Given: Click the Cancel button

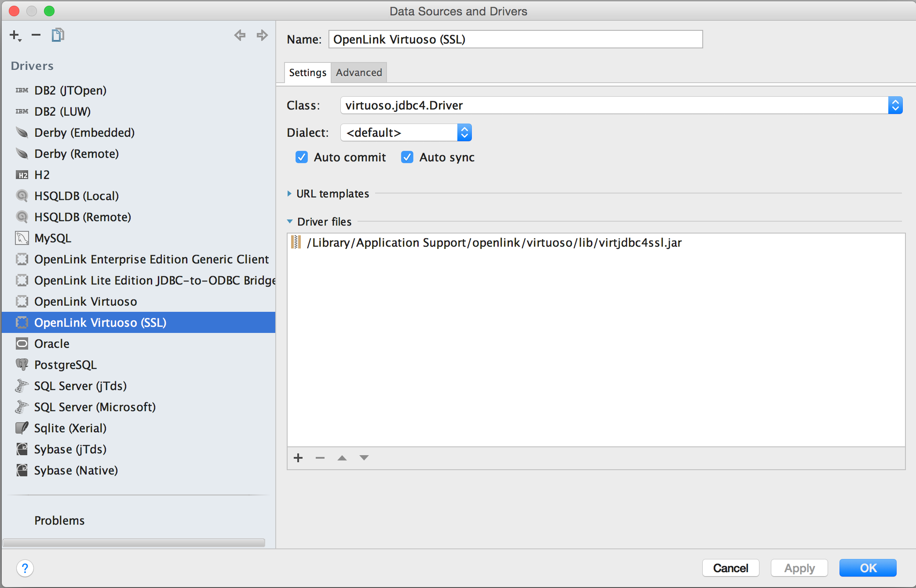Looking at the screenshot, I should 730,568.
